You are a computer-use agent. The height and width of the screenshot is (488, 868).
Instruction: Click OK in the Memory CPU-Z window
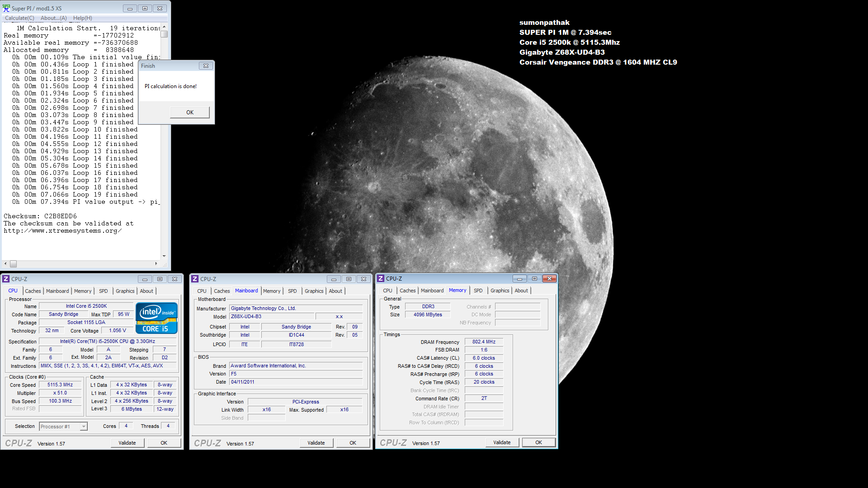539,442
